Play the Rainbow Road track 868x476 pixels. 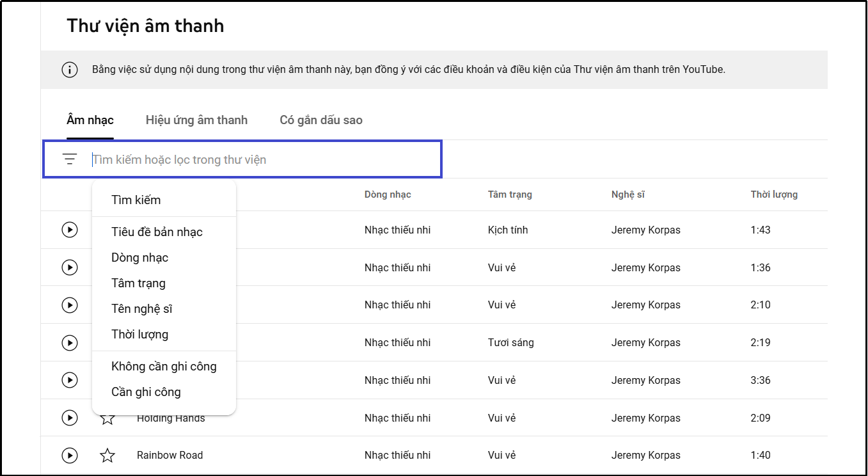pyautogui.click(x=70, y=456)
